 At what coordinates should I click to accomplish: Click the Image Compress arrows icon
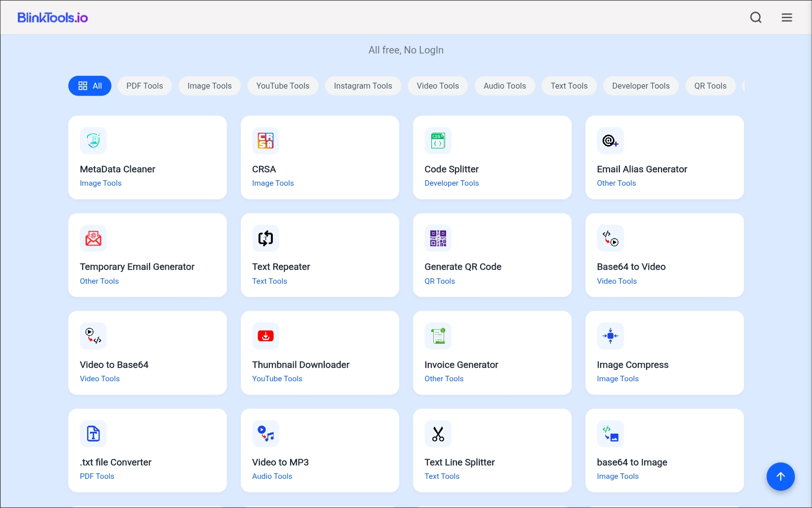[610, 336]
